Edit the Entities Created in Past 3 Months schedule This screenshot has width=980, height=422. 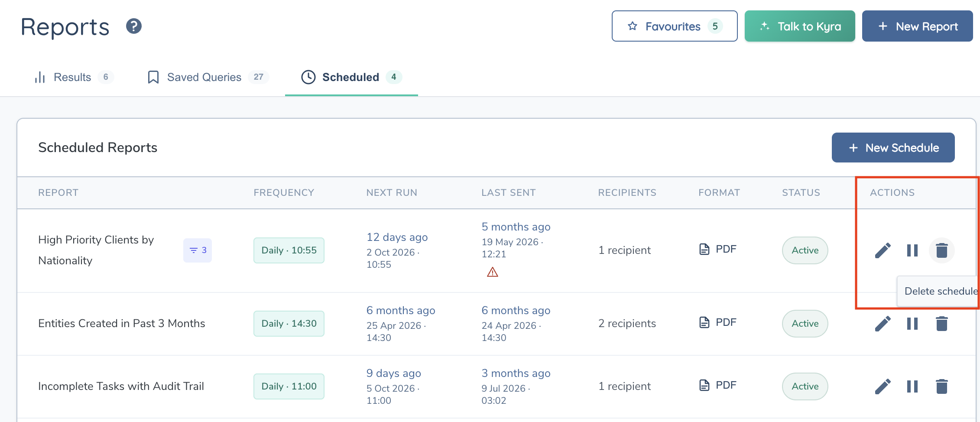[883, 324]
